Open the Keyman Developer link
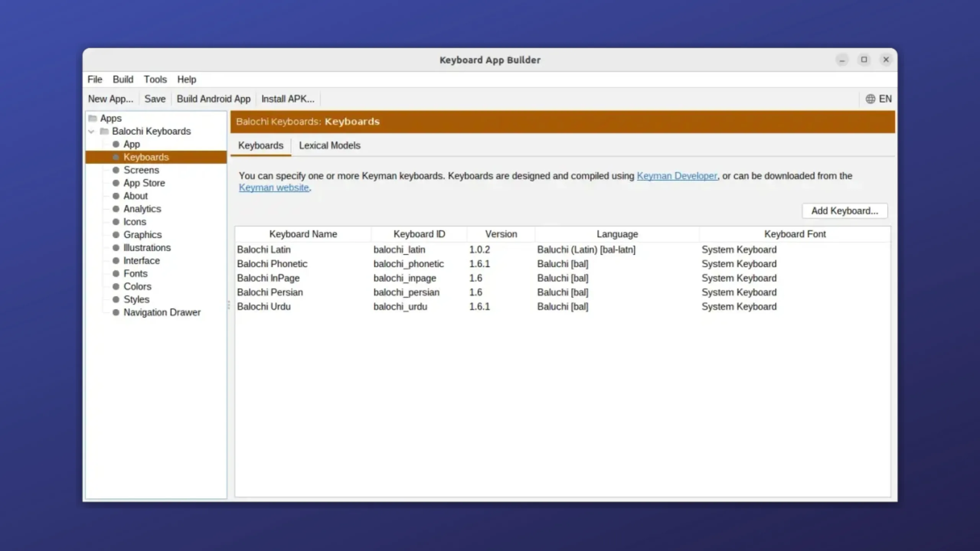The image size is (980, 551). point(677,176)
